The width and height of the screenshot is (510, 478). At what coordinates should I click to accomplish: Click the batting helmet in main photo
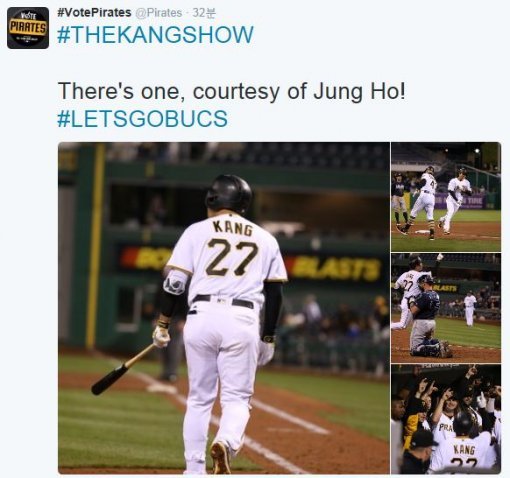[x=229, y=194]
